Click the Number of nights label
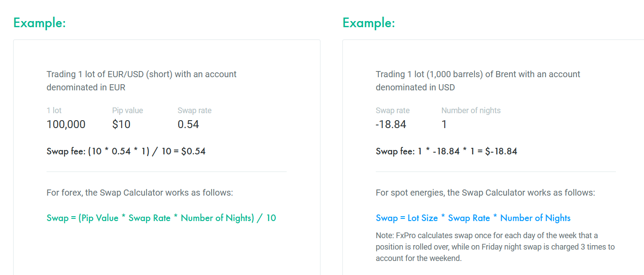Image resolution: width=644 pixels, height=275 pixels. click(x=471, y=111)
